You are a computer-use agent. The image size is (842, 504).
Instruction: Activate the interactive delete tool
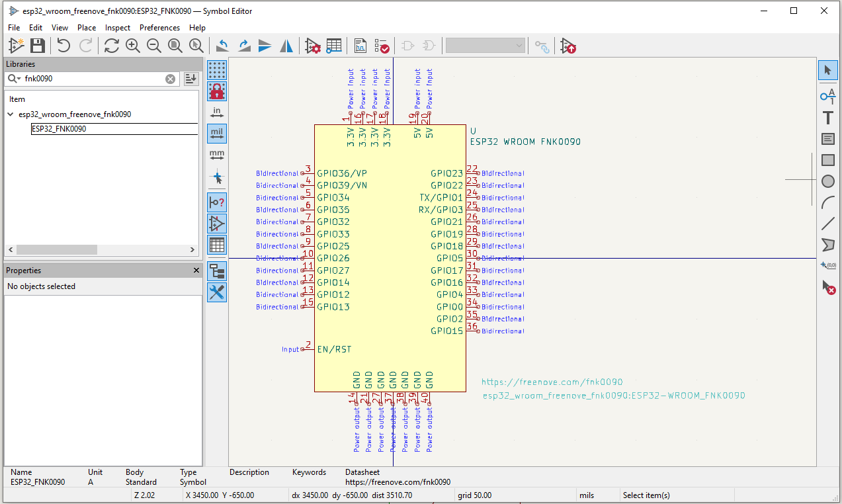827,286
